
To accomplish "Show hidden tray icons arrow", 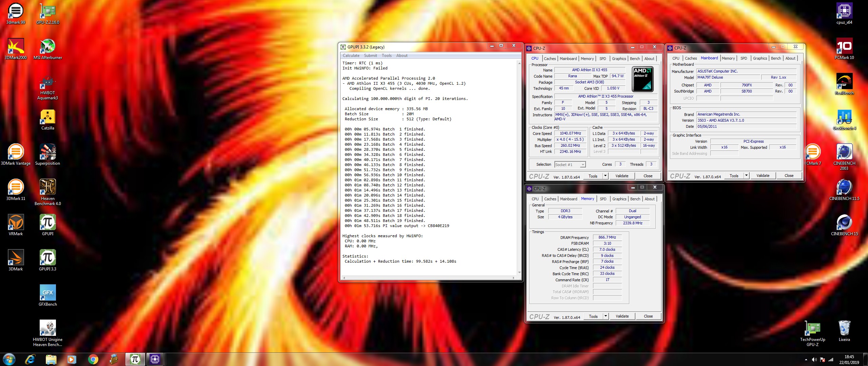I will click(806, 360).
